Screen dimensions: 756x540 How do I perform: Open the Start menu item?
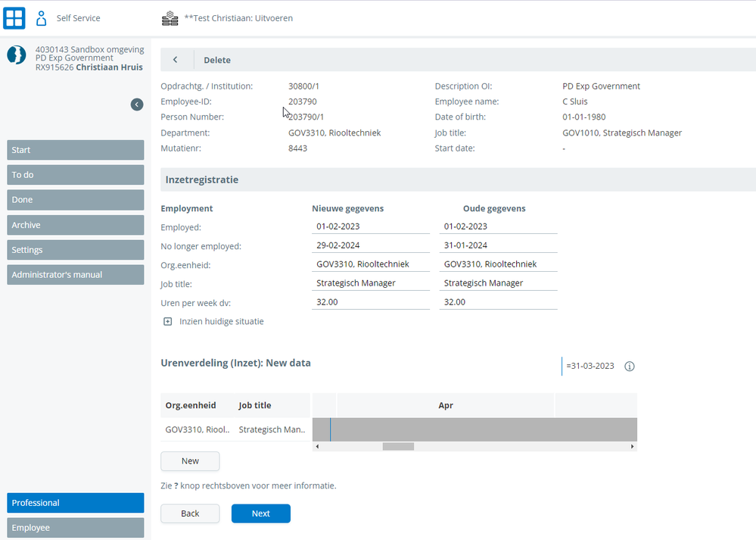(x=76, y=150)
